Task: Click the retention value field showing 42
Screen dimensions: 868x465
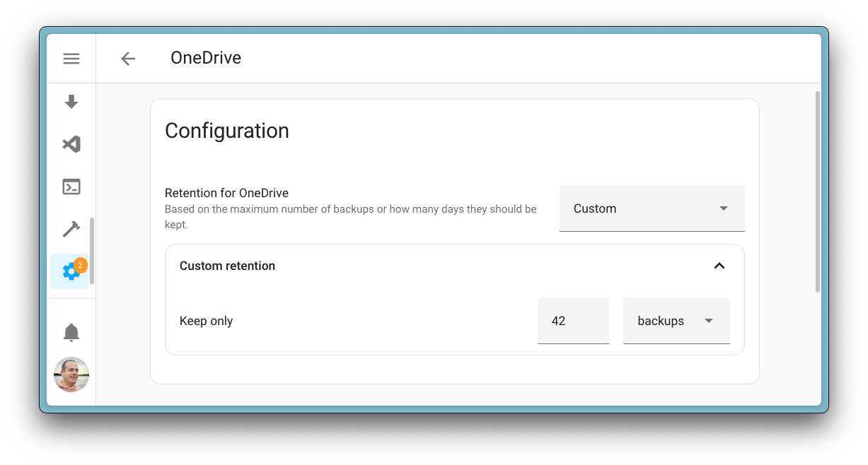Action: tap(573, 320)
